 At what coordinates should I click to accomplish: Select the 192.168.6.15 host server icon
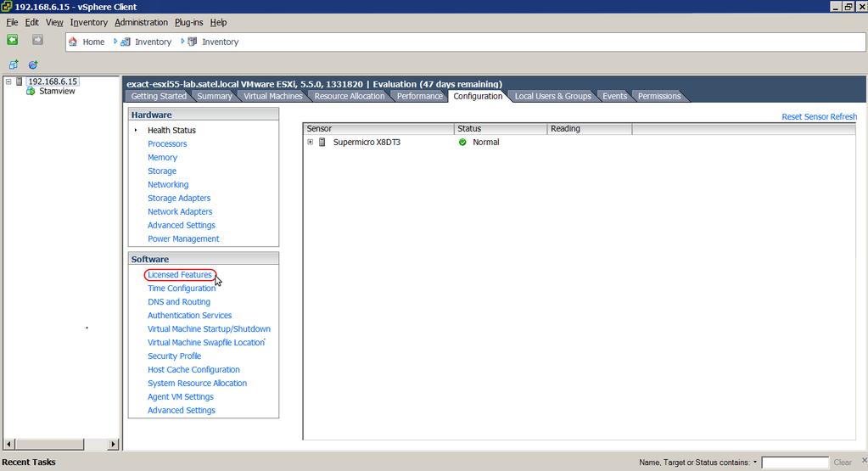(x=20, y=81)
